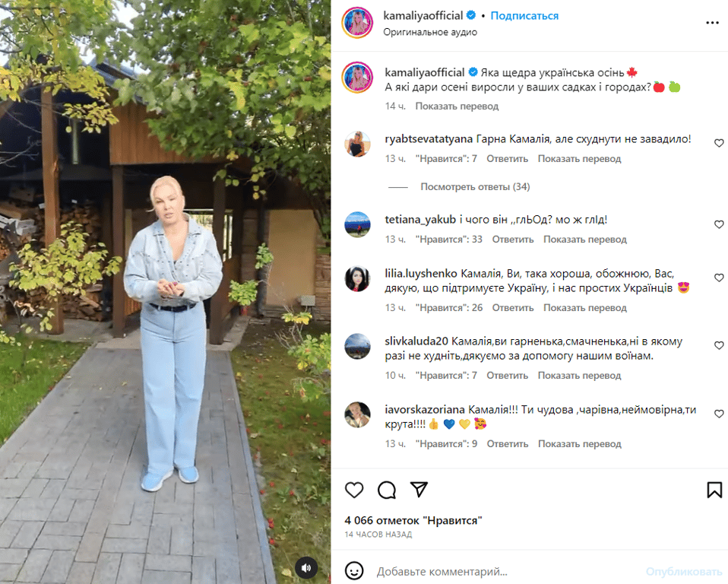Open the Оригинальное аудио audio link
The image size is (728, 584).
430,32
